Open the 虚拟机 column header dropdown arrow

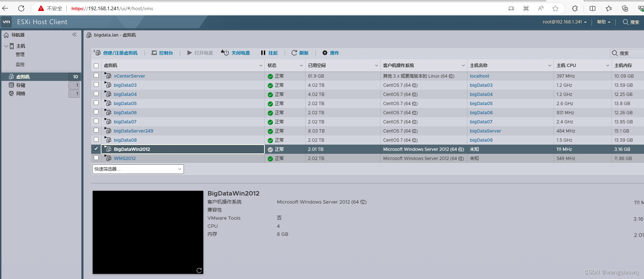(x=261, y=66)
